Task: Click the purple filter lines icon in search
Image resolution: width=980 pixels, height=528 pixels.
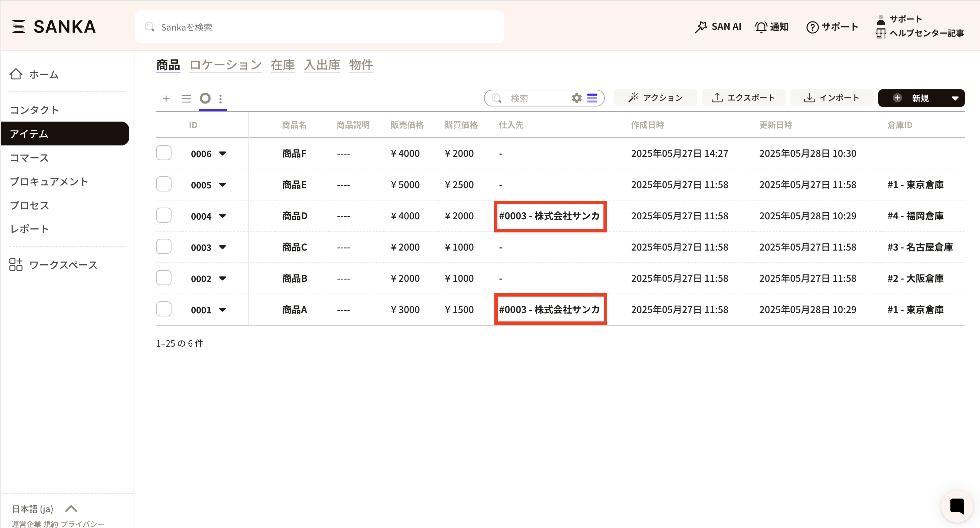Action: coord(592,98)
